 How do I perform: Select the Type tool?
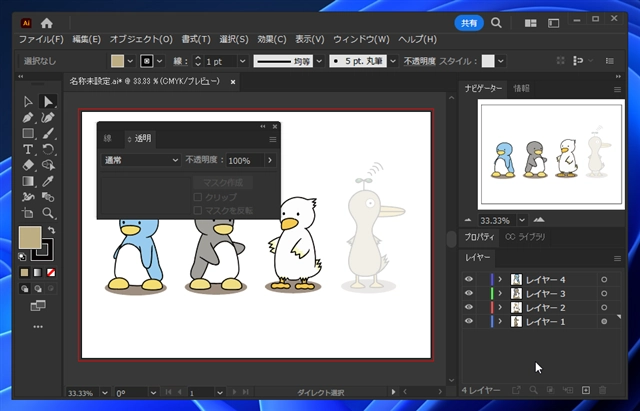(28, 149)
